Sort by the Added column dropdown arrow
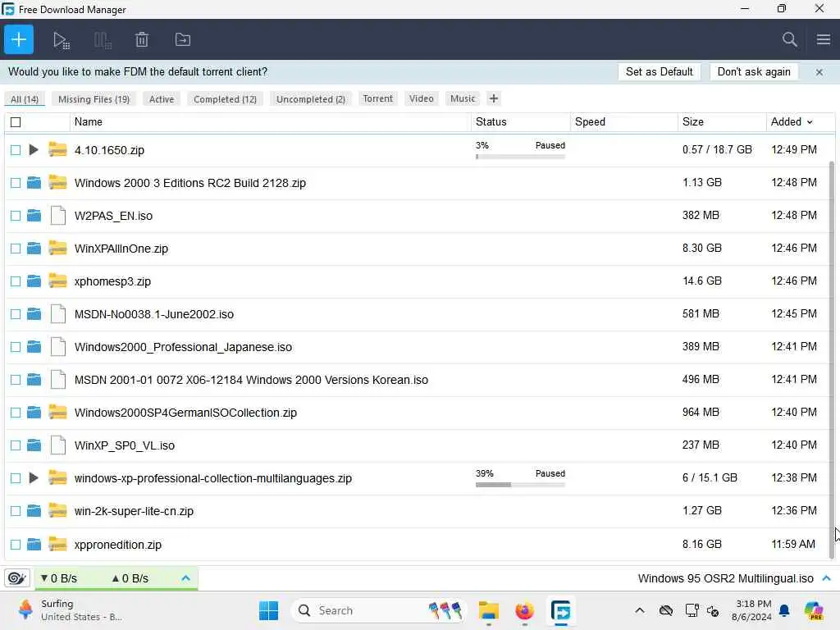Image resolution: width=840 pixels, height=630 pixels. coord(810,122)
